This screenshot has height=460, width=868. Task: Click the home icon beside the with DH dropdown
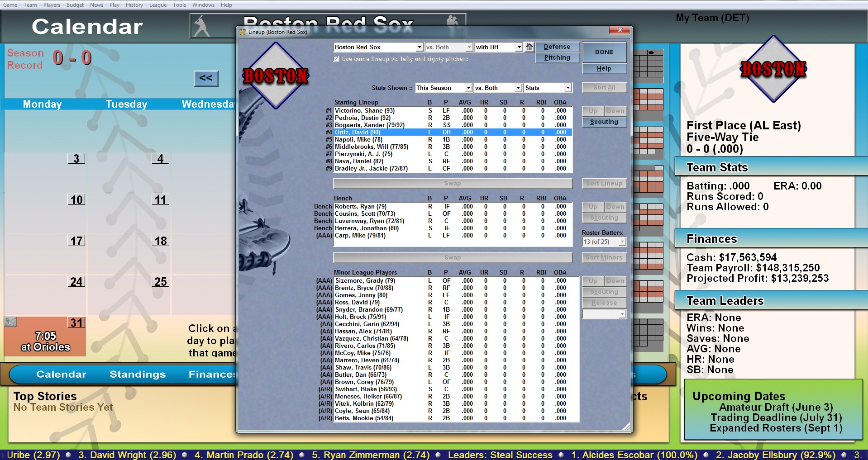(529, 47)
